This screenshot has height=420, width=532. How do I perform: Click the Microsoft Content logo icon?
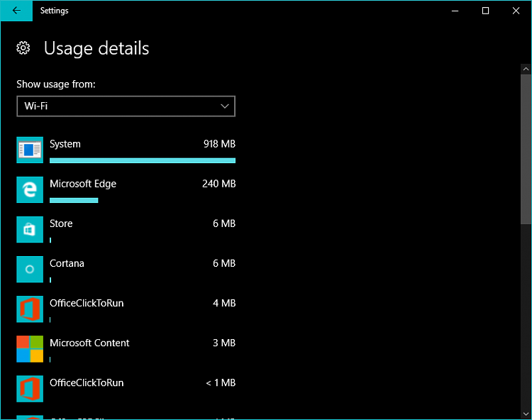click(x=30, y=348)
